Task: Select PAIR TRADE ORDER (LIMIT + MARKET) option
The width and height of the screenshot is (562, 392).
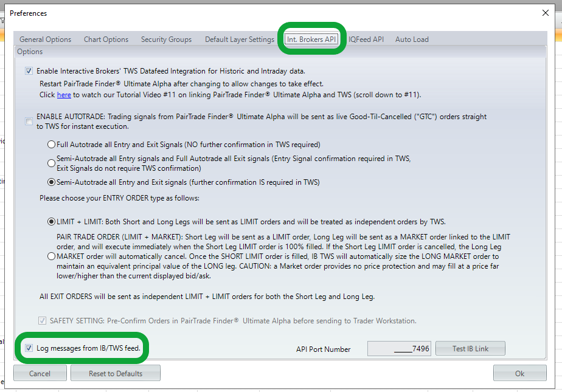Action: point(51,256)
